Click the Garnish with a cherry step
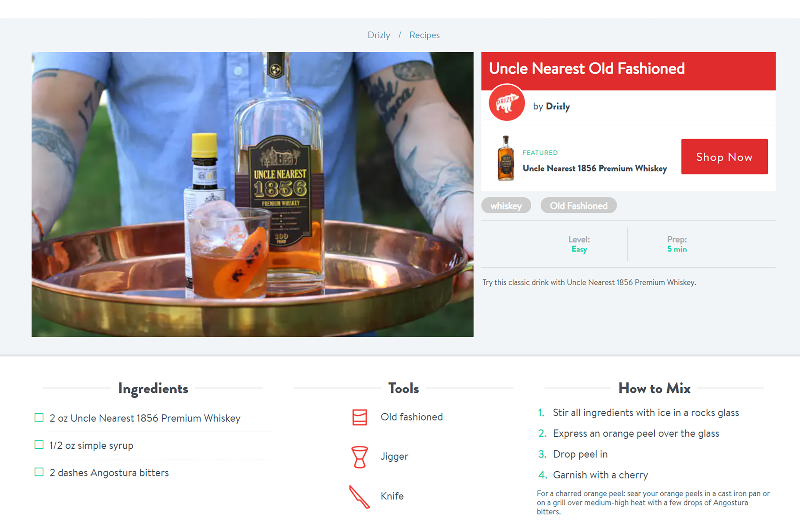The height and width of the screenshot is (532, 800). [x=600, y=475]
